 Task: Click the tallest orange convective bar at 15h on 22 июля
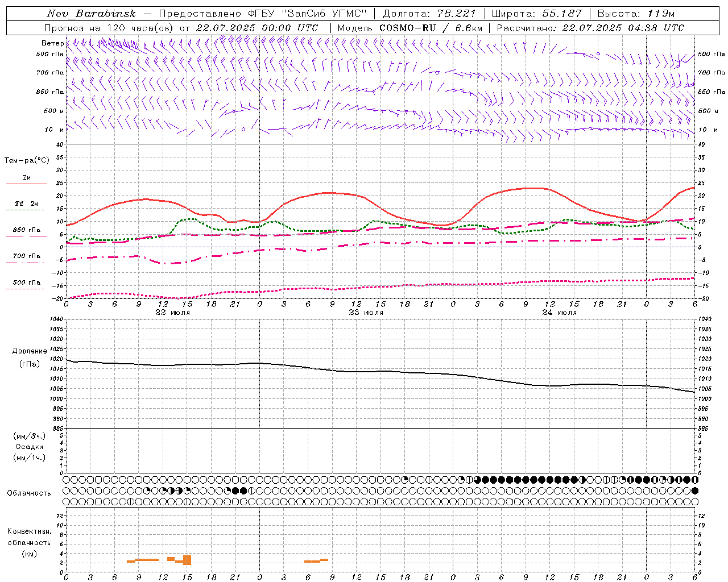(187, 560)
